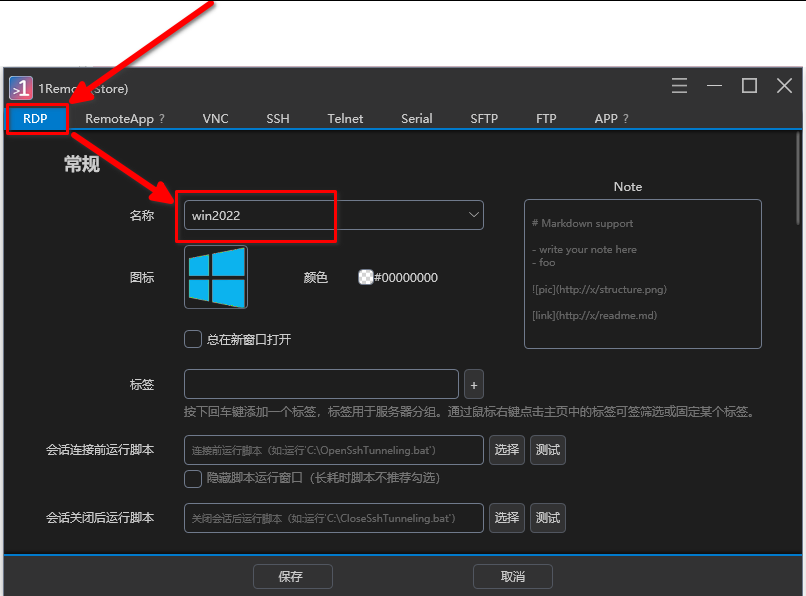
Task: Toggle 隐藏脚本运行窗口 checkbox
Action: (x=193, y=478)
